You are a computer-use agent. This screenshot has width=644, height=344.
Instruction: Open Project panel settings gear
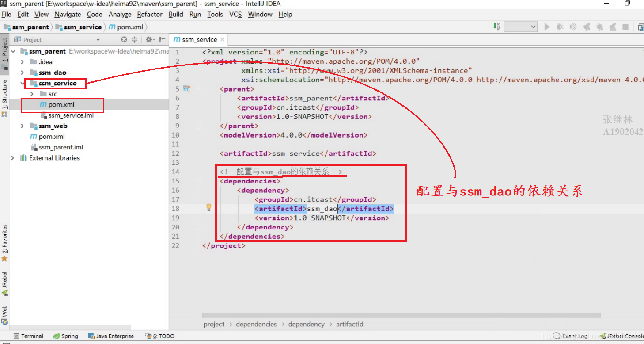coord(149,39)
